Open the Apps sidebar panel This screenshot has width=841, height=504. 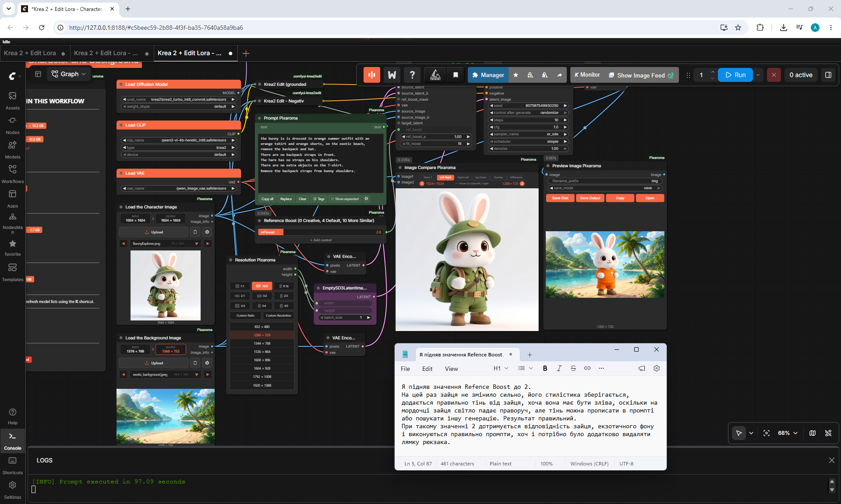[x=12, y=198]
